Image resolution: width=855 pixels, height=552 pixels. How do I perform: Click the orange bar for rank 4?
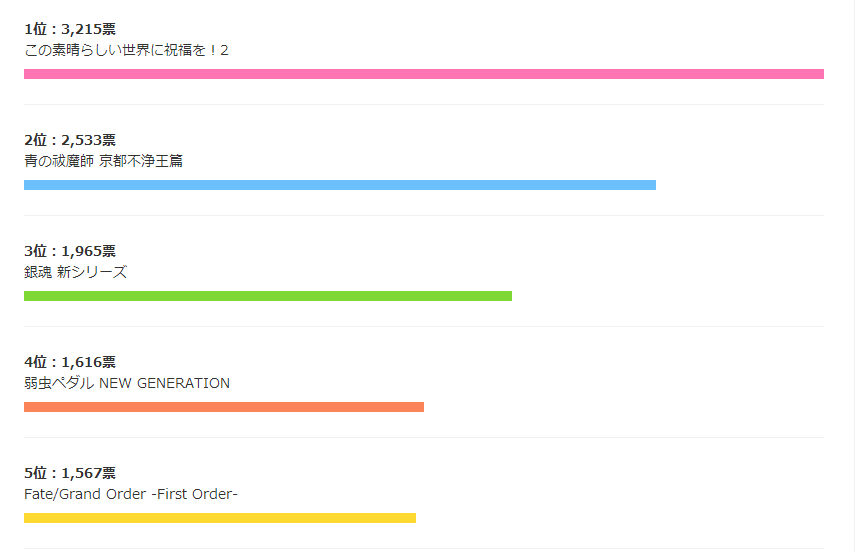(x=224, y=407)
